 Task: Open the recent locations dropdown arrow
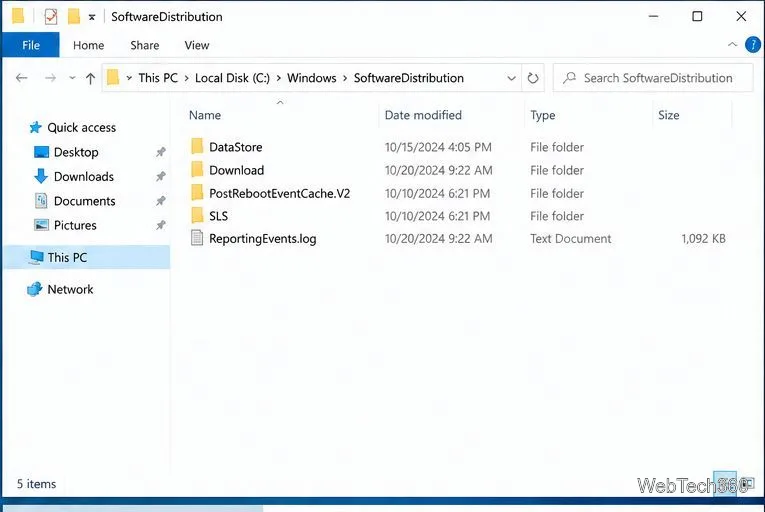[72, 78]
